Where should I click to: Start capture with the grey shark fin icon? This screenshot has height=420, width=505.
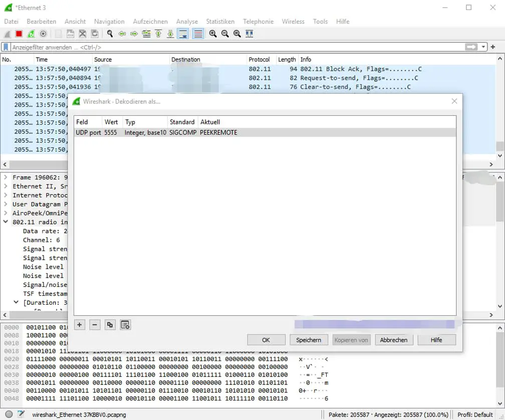pos(7,34)
